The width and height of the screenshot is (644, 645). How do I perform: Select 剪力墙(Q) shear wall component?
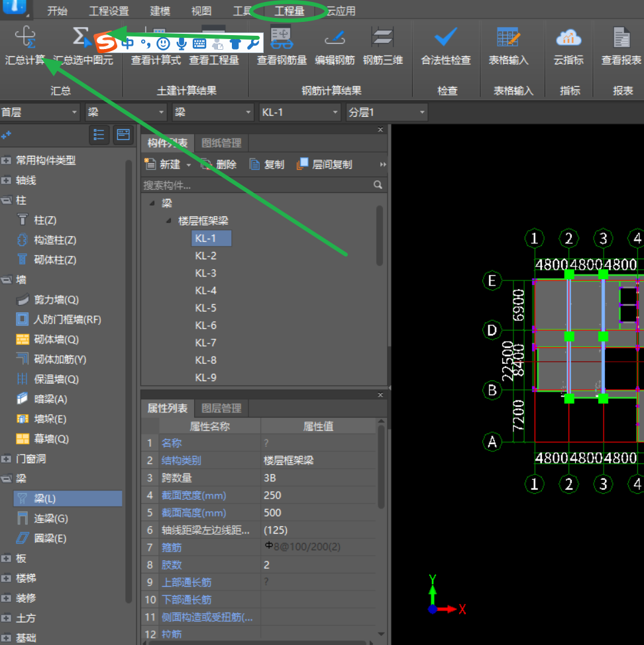(56, 300)
